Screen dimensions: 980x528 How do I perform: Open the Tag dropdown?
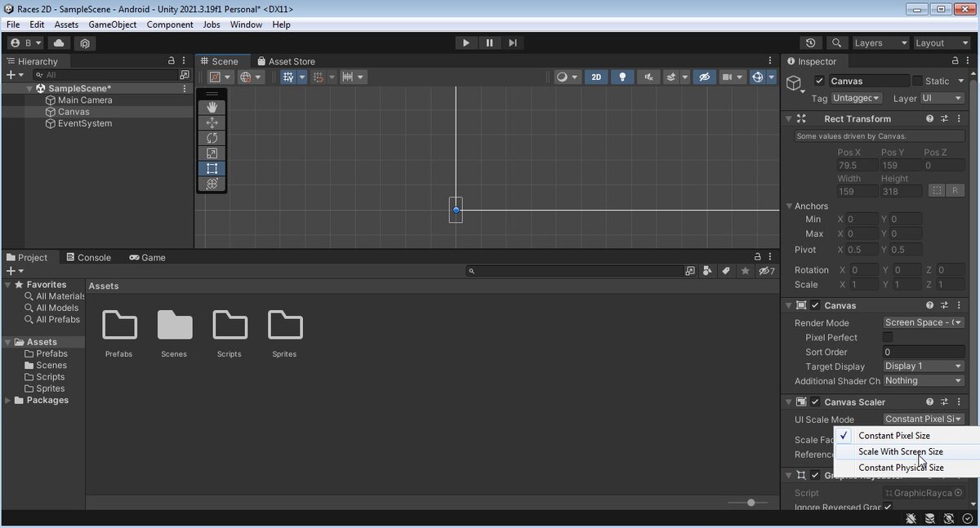point(856,98)
